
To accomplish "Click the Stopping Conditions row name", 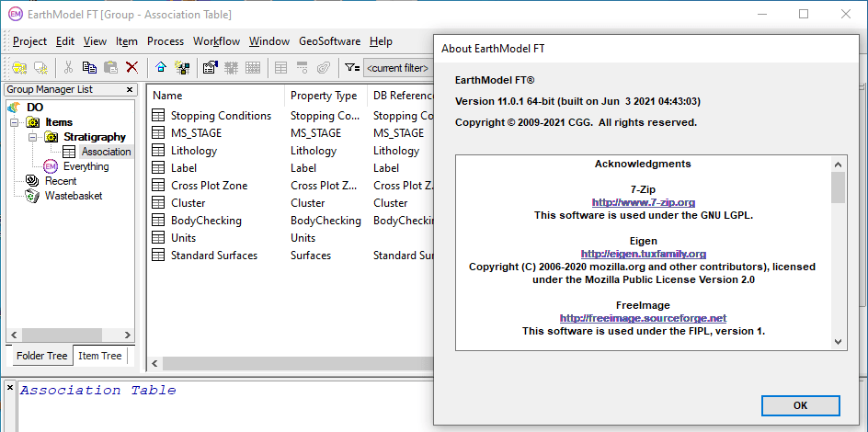I will (x=221, y=116).
